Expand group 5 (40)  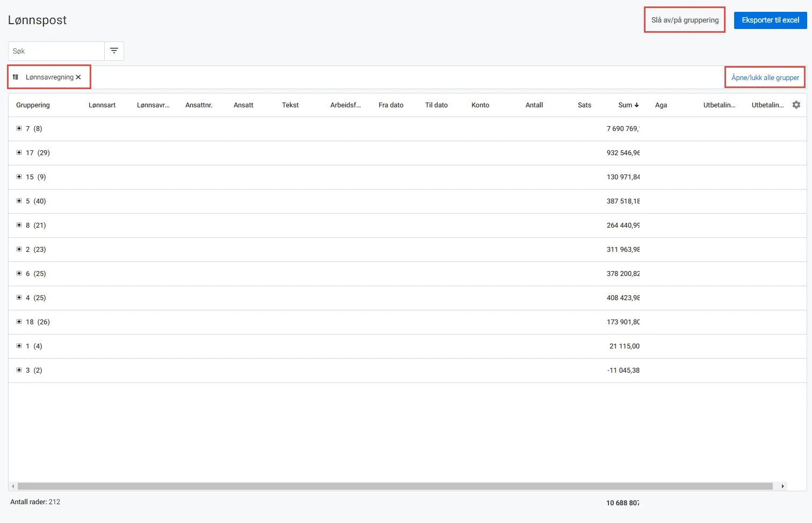click(x=19, y=201)
